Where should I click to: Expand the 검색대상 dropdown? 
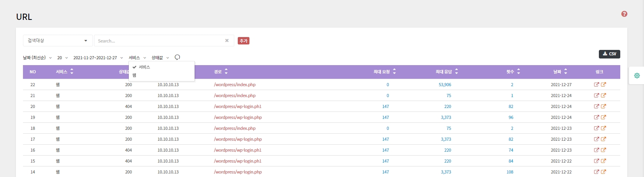pos(58,41)
